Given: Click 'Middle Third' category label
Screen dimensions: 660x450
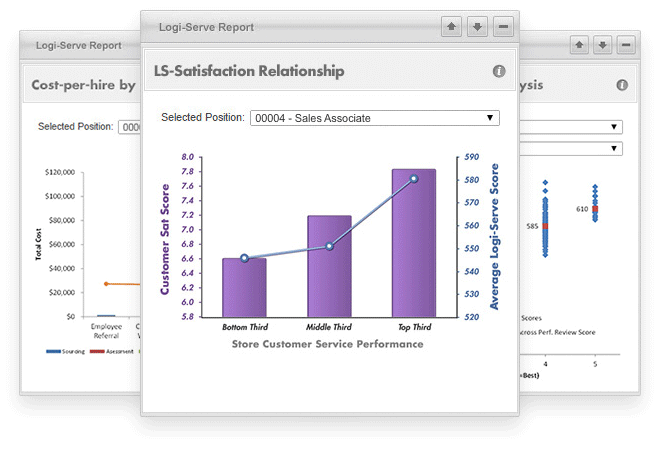Looking at the screenshot, I should click(329, 327).
